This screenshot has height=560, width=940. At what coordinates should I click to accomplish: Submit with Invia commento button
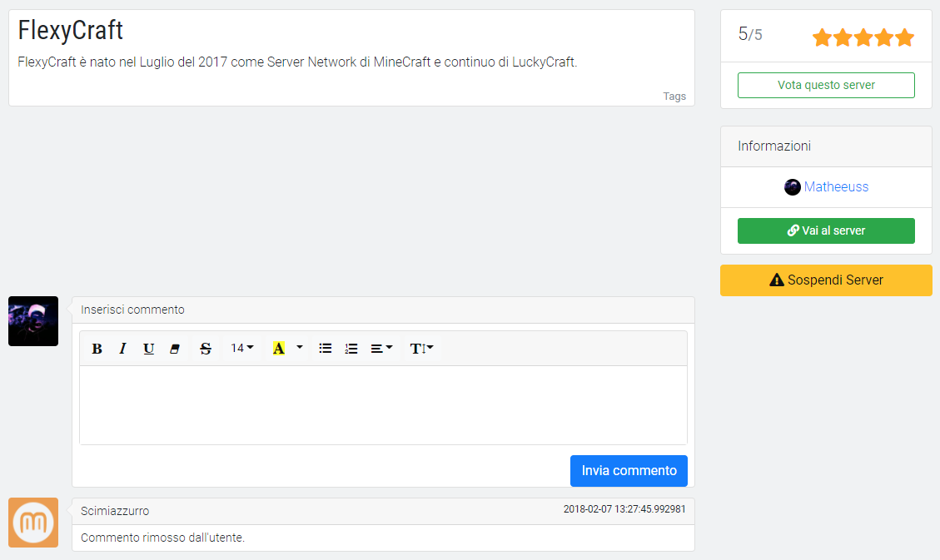coord(629,471)
